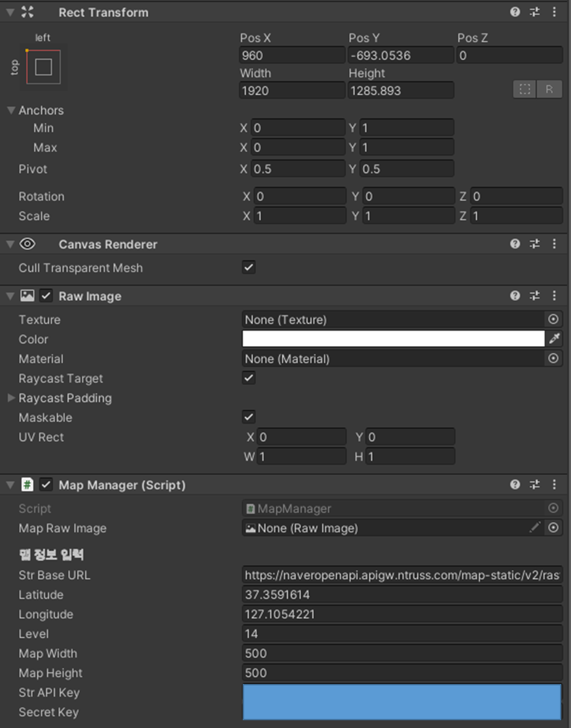
Task: Click edit pencil on Map Raw Image
Action: (535, 527)
